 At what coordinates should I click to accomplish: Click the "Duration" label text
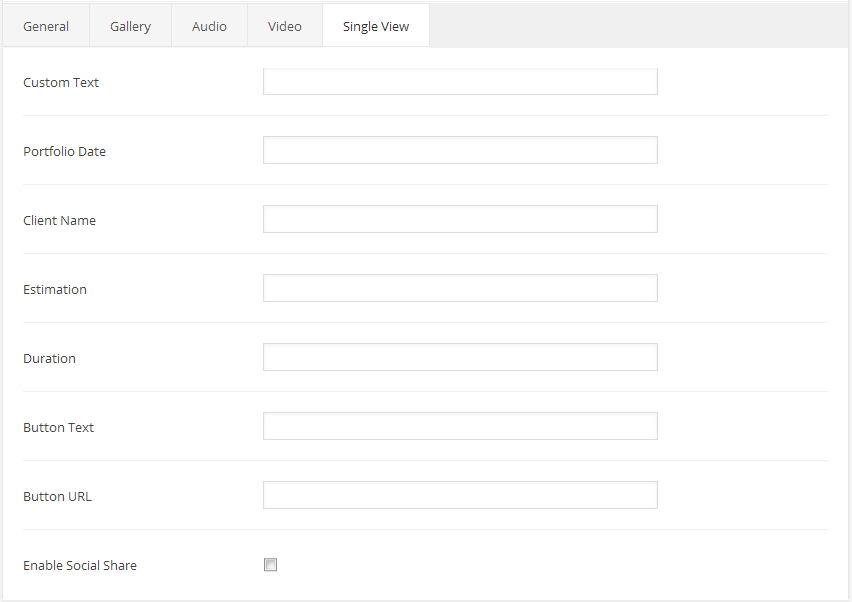[x=49, y=359]
